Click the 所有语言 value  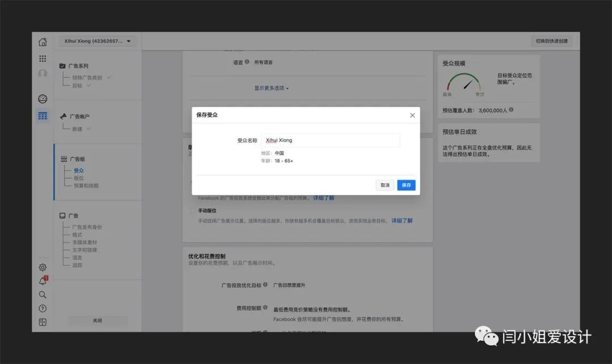(263, 62)
